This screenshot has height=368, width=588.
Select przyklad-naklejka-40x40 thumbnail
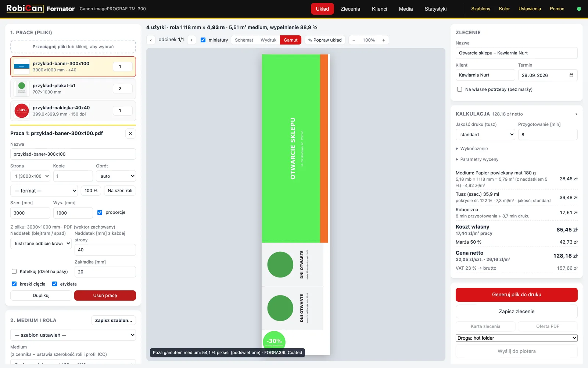pyautogui.click(x=22, y=111)
